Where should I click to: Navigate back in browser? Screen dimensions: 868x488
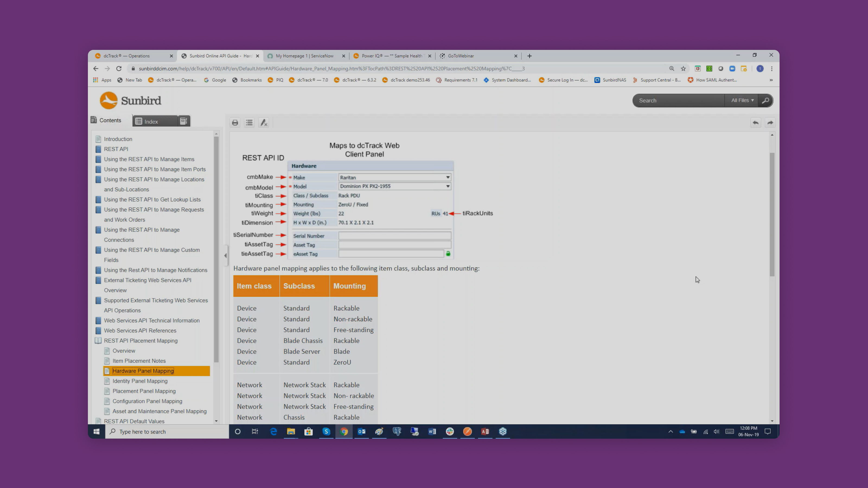(96, 69)
